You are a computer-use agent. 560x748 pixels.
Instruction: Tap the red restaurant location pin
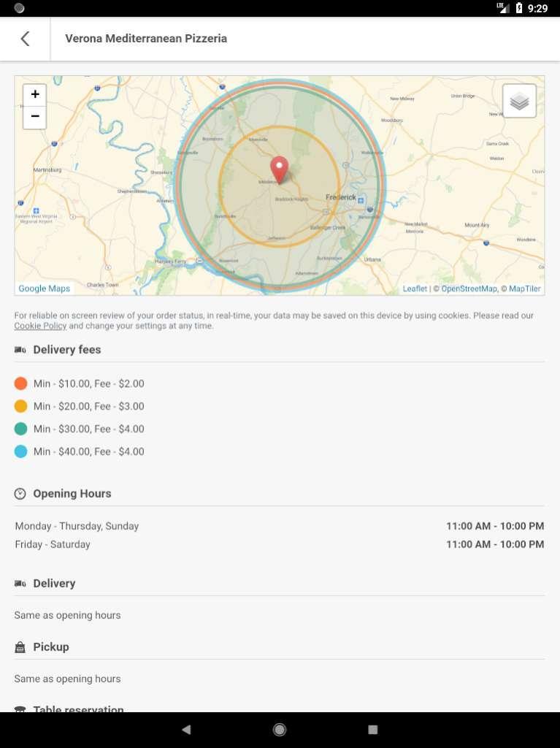tap(279, 169)
